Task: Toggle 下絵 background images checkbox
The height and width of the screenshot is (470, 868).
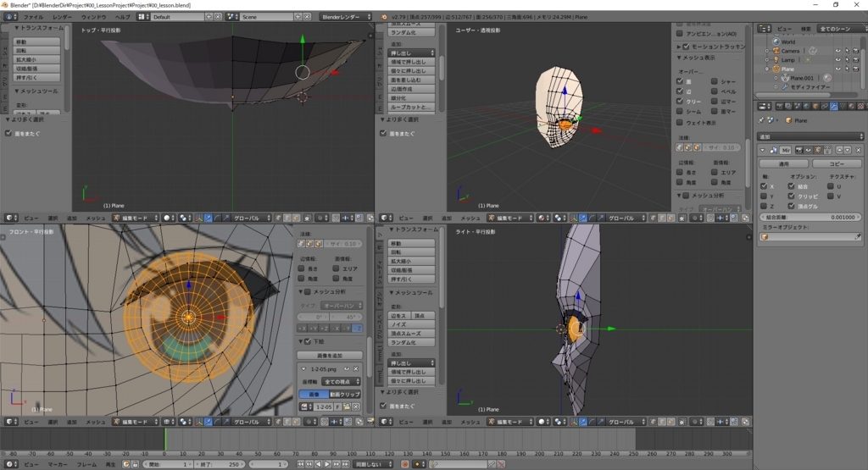Action: coord(308,342)
